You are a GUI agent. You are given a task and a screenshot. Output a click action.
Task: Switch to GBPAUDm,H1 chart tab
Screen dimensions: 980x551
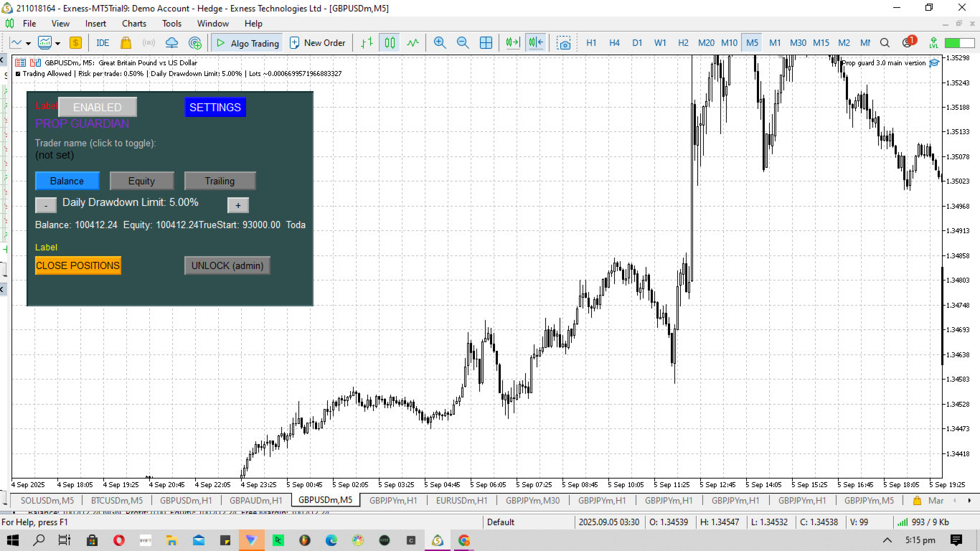click(x=256, y=501)
